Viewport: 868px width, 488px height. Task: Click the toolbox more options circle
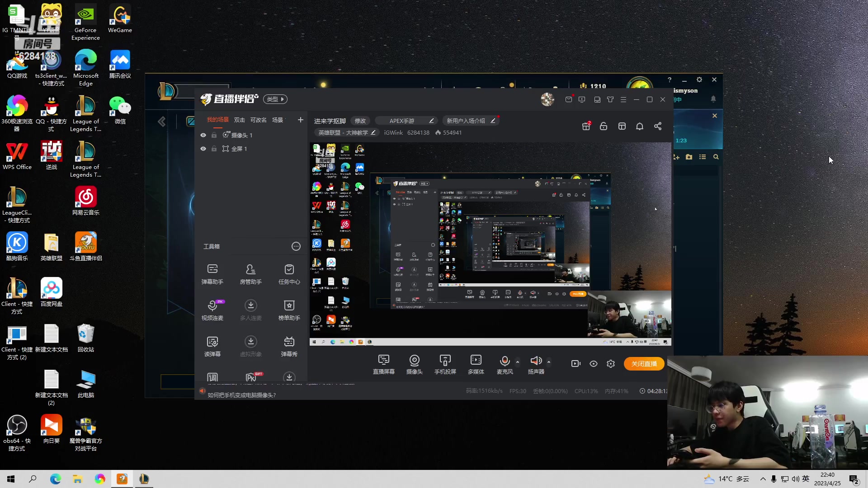296,246
